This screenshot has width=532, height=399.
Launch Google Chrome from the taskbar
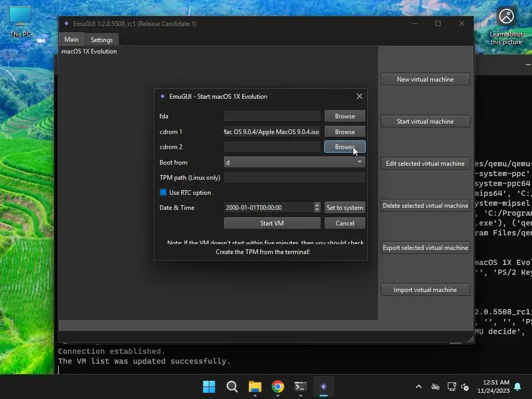[278, 387]
